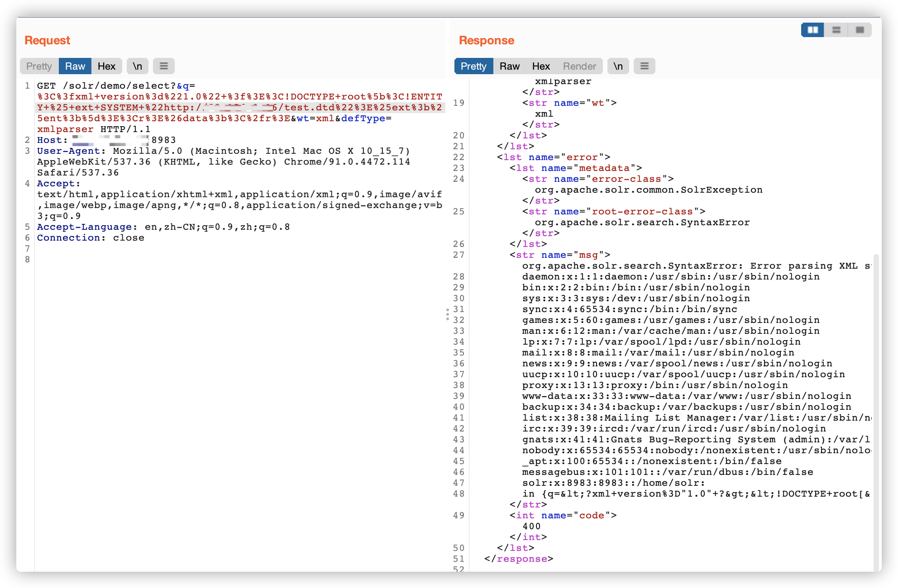Select the Pretty tab in Request
This screenshot has width=898, height=588.
pyautogui.click(x=39, y=66)
